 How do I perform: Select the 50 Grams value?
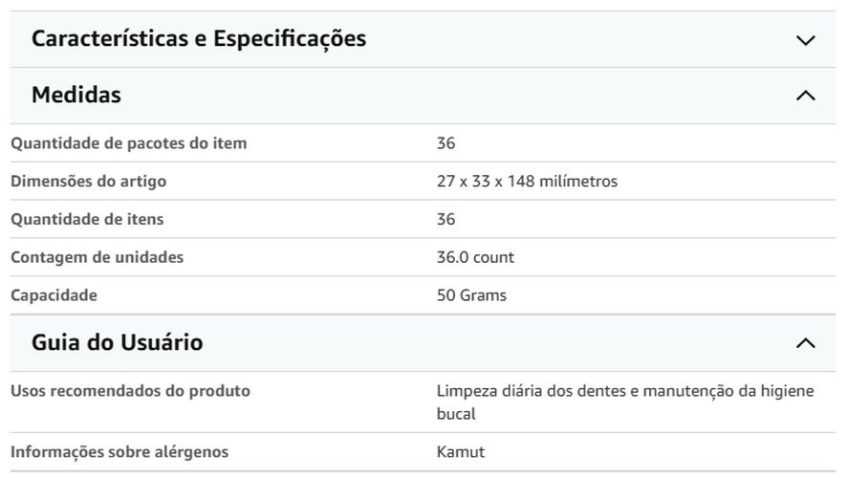471,294
